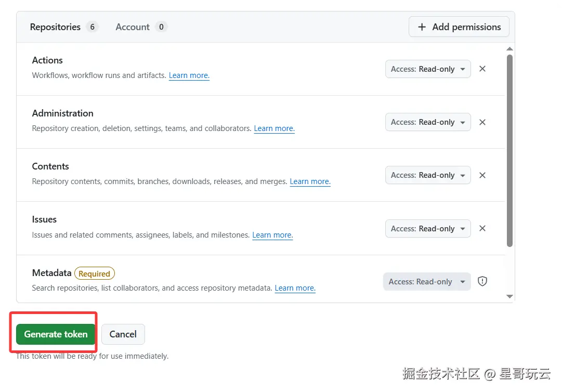Open the Issues access level dropdown

pyautogui.click(x=428, y=229)
